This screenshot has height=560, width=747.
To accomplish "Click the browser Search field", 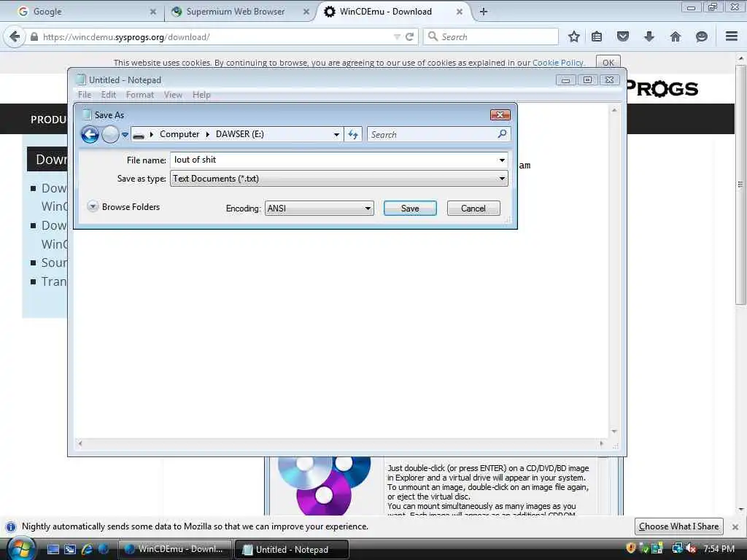I will tap(491, 36).
